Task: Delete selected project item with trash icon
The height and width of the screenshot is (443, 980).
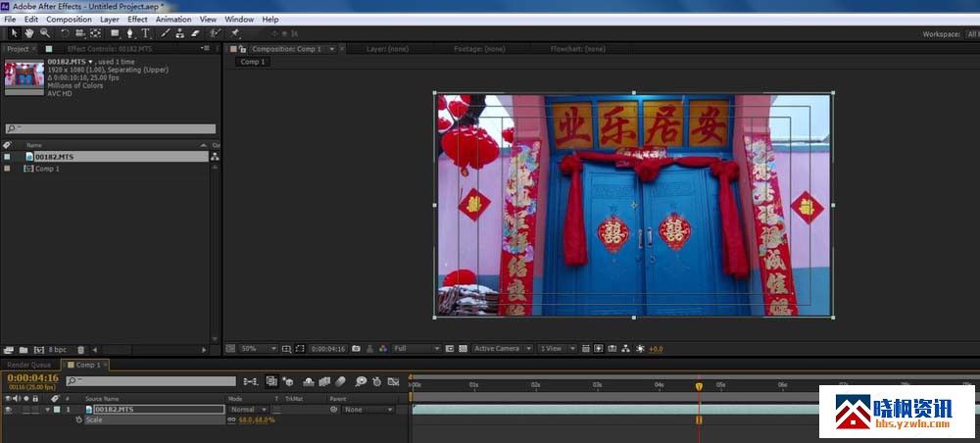Action: (80, 350)
